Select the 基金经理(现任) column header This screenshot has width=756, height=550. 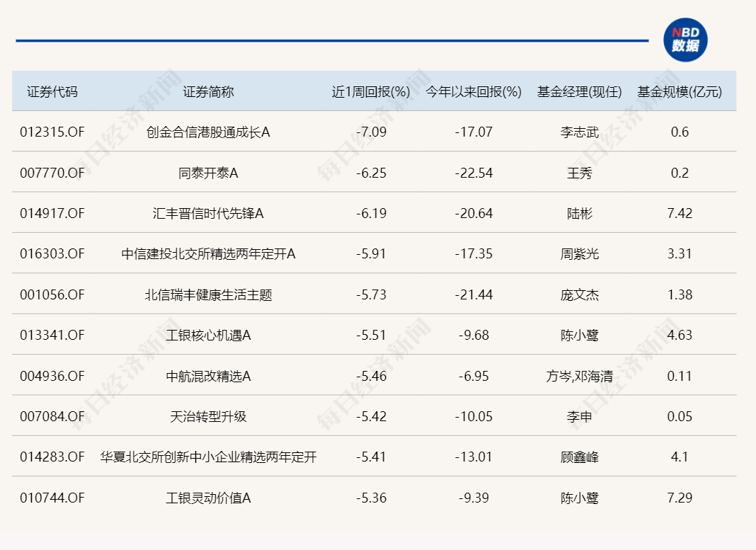point(580,91)
